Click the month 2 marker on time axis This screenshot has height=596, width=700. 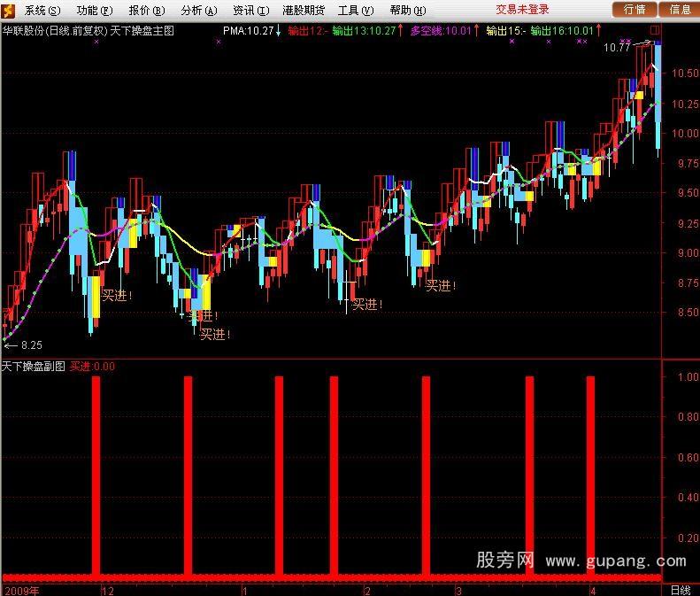(367, 591)
